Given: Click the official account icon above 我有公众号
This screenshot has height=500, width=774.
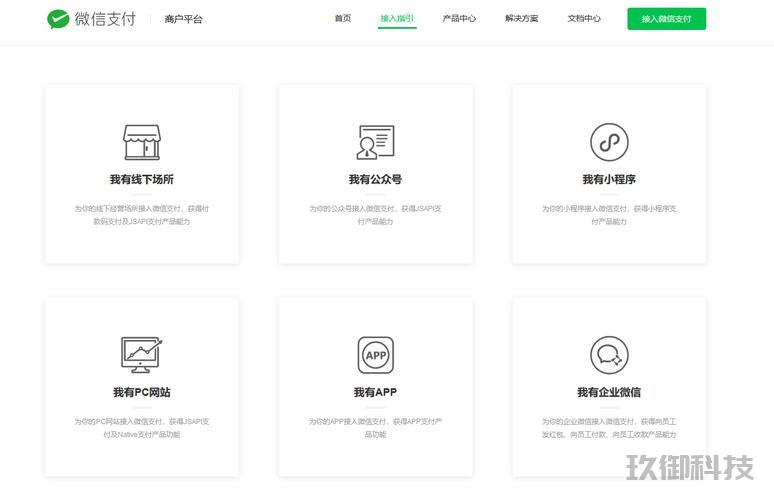Looking at the screenshot, I should click(375, 142).
